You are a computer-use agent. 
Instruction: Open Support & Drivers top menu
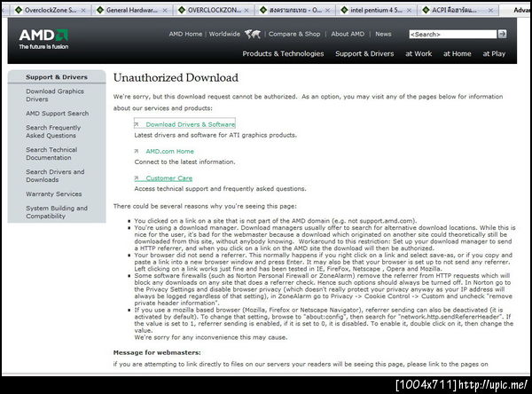pyautogui.click(x=364, y=53)
